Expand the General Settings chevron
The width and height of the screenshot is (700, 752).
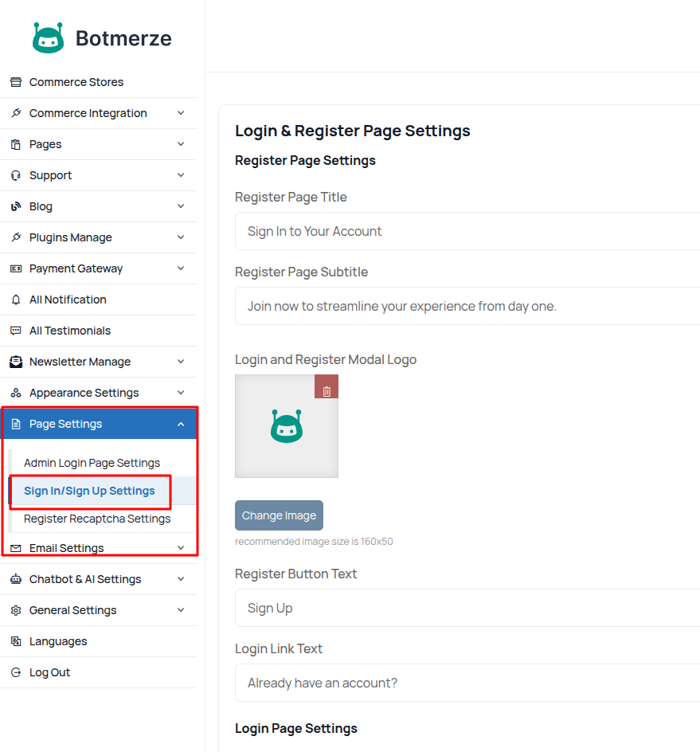click(181, 610)
